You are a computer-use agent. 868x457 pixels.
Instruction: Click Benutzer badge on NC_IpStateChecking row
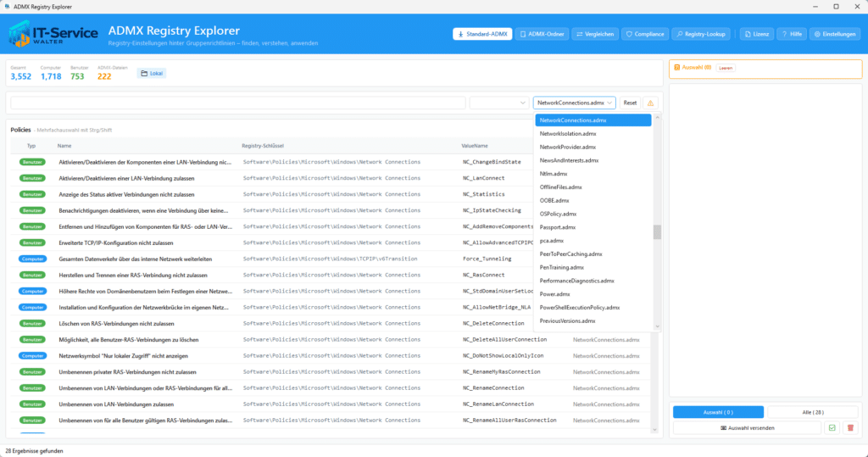coord(32,210)
